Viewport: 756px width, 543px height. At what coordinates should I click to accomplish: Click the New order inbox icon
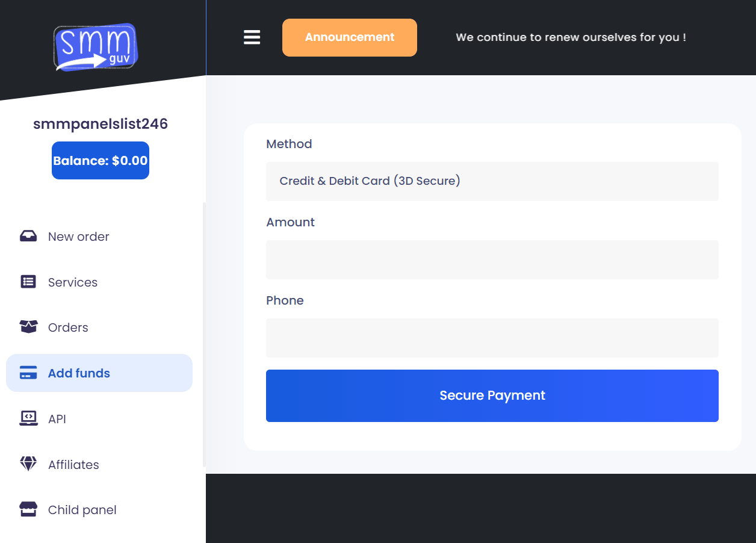(x=28, y=236)
